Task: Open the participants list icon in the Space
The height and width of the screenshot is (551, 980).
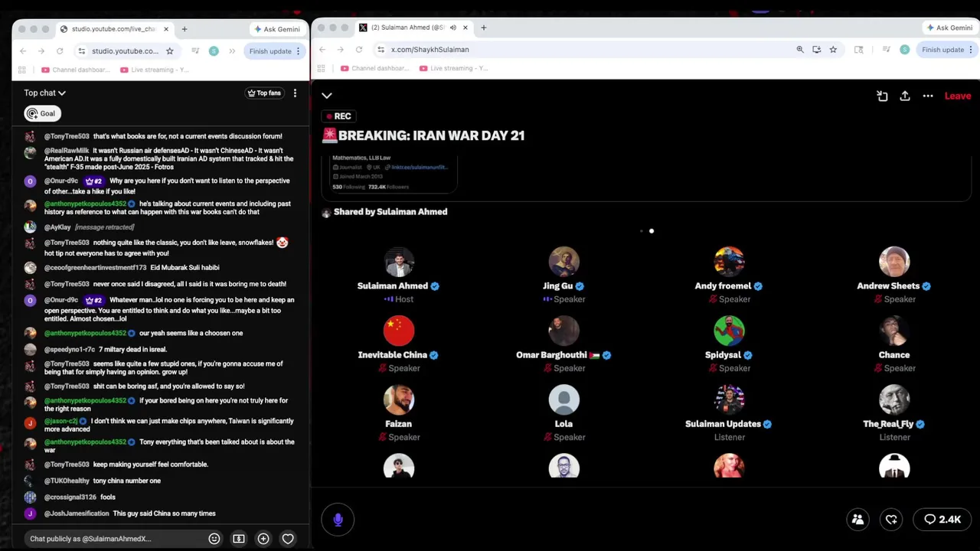Action: point(857,520)
